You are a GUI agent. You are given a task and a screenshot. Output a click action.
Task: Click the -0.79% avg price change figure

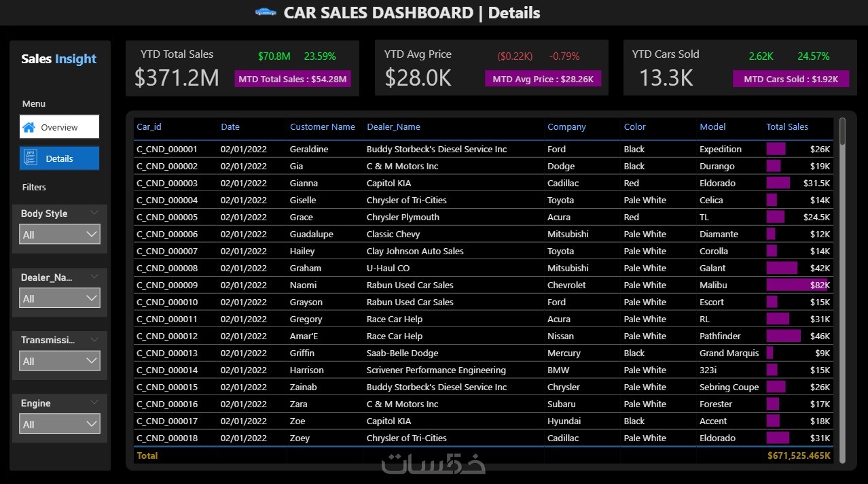click(564, 56)
